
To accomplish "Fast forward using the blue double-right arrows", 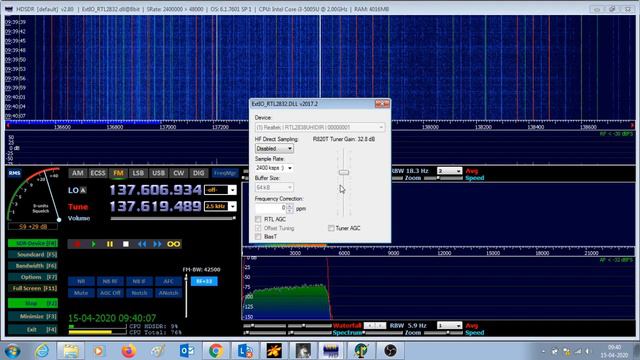I will point(157,244).
